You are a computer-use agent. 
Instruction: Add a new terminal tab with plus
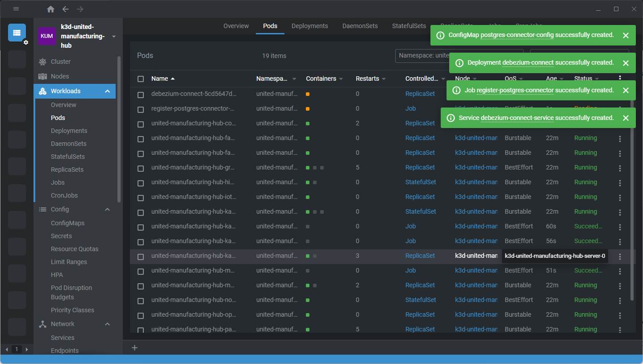(x=135, y=348)
